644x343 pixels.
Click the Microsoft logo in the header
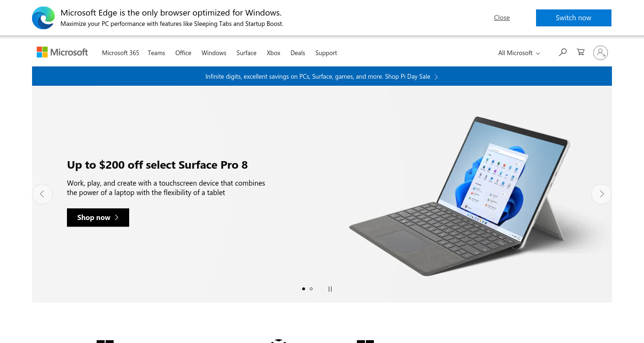click(x=62, y=52)
